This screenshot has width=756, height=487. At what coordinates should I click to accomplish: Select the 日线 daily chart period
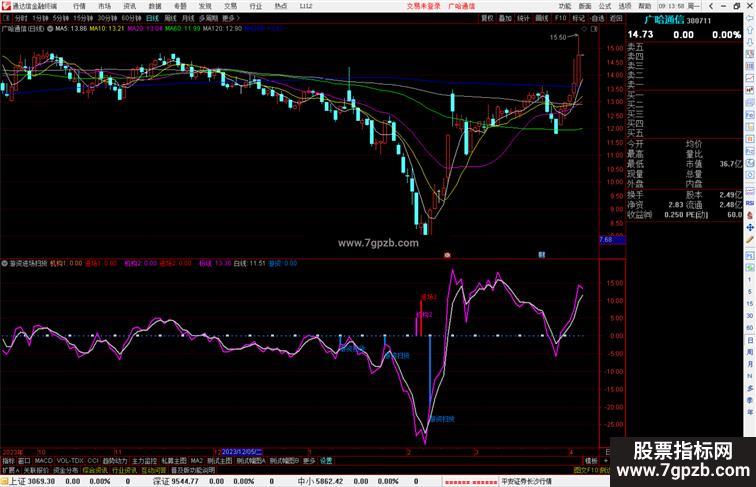point(152,18)
